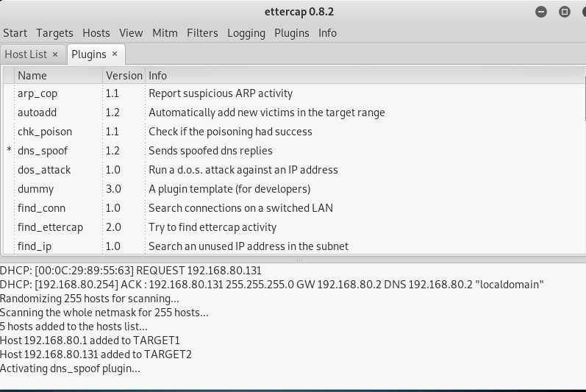The height and width of the screenshot is (392, 586).
Task: Click the DHCP ACK log line
Action: pos(272,285)
